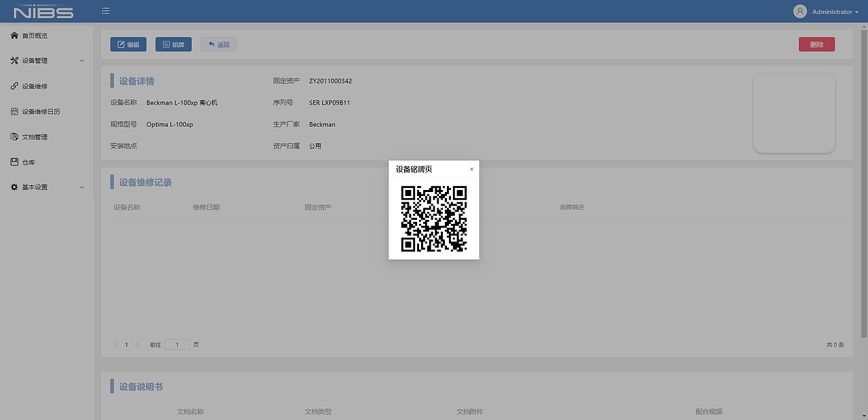This screenshot has height=420, width=868.
Task: Click device name Beckman L-100xp 离心机
Action: (182, 102)
